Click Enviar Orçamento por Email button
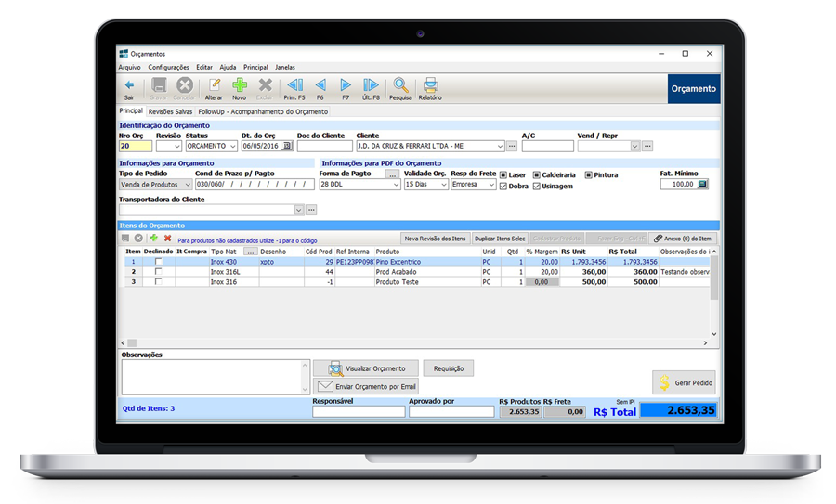 pyautogui.click(x=367, y=386)
